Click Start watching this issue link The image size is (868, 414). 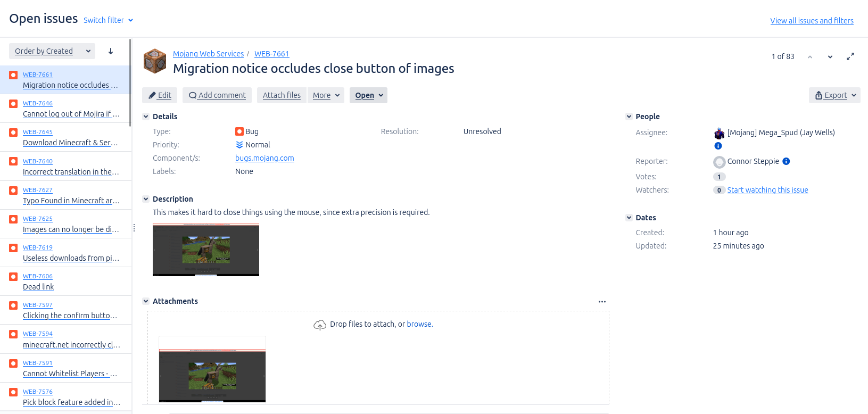coord(767,190)
